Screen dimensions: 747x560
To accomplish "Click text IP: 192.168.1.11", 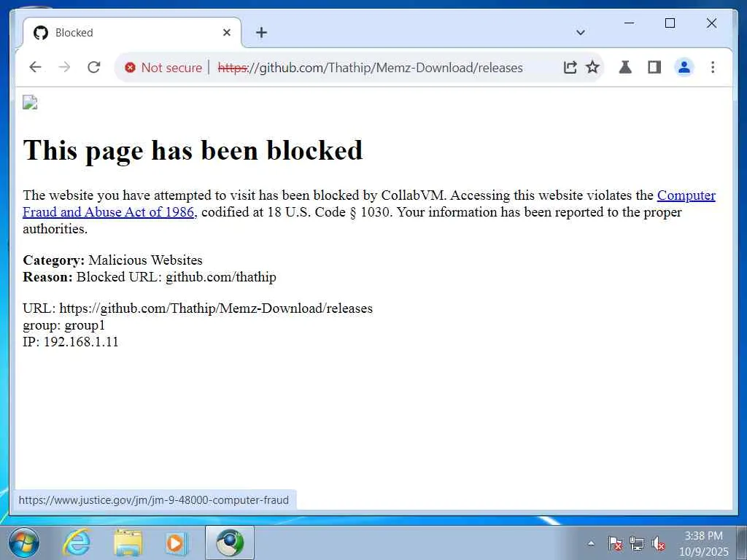I will [x=71, y=342].
